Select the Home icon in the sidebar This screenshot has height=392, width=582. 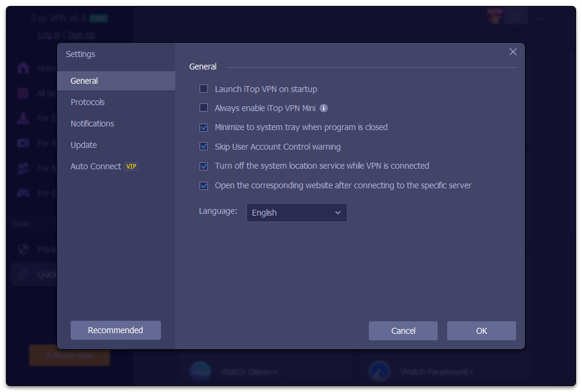pos(23,68)
